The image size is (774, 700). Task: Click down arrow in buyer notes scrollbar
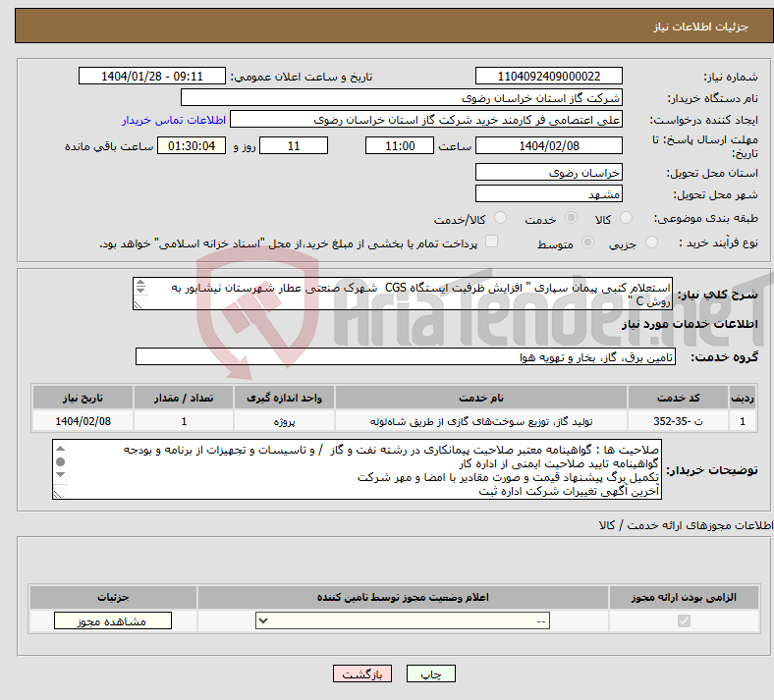coord(60,474)
